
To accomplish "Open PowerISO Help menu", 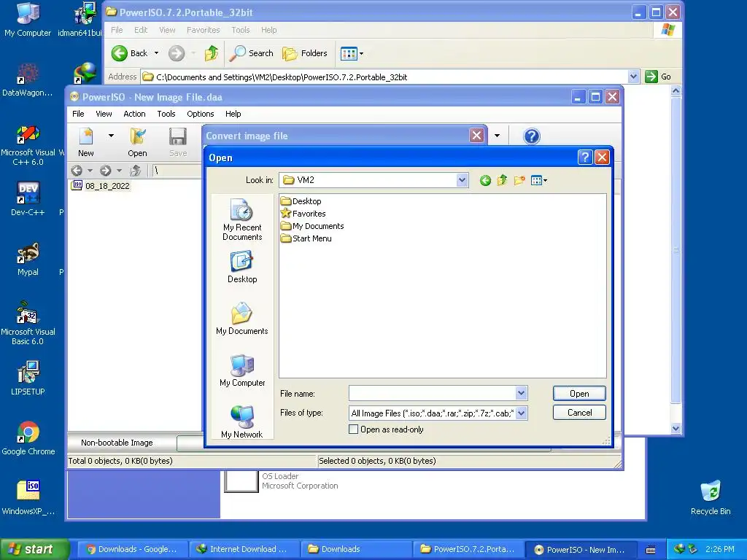I will tap(233, 114).
